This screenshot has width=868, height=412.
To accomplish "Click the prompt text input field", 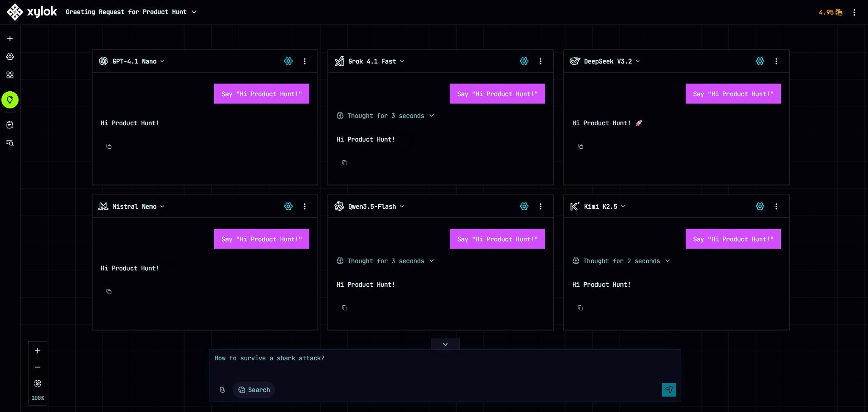I will [445, 364].
